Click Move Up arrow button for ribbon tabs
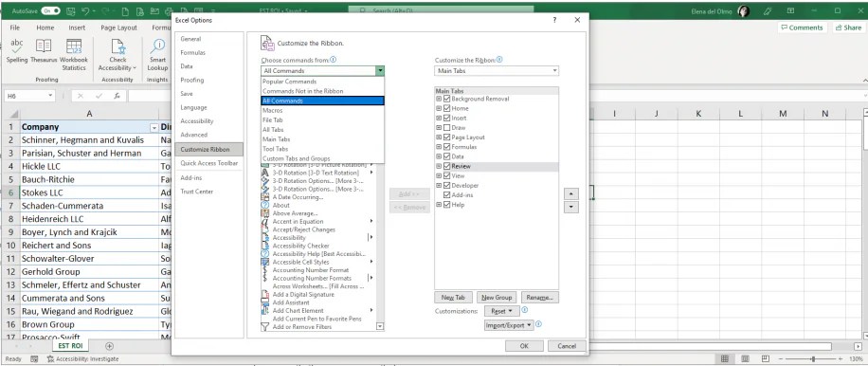Screen dimensions: 868x366 pos(570,194)
